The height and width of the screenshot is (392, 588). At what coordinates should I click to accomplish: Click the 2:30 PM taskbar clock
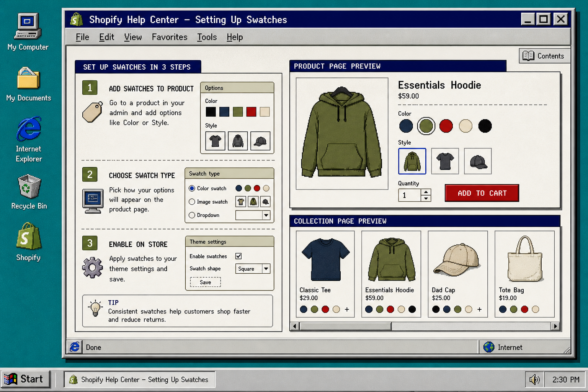point(566,379)
